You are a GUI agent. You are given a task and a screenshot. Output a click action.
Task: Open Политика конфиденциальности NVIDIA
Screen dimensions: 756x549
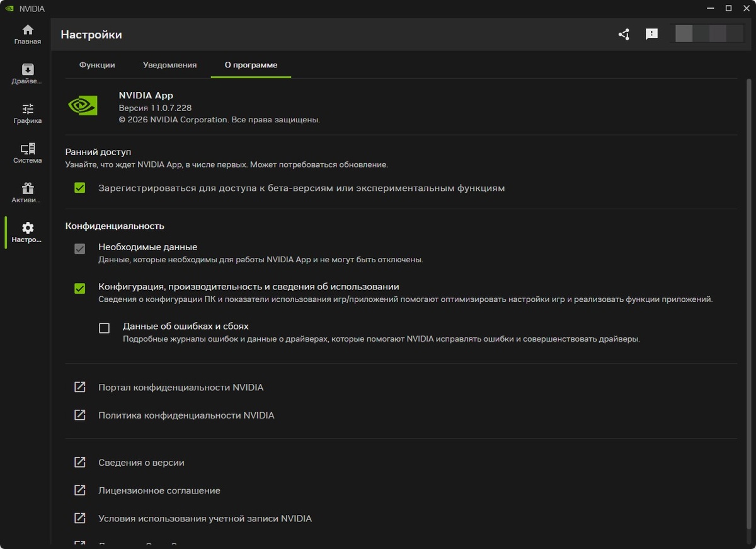click(186, 415)
